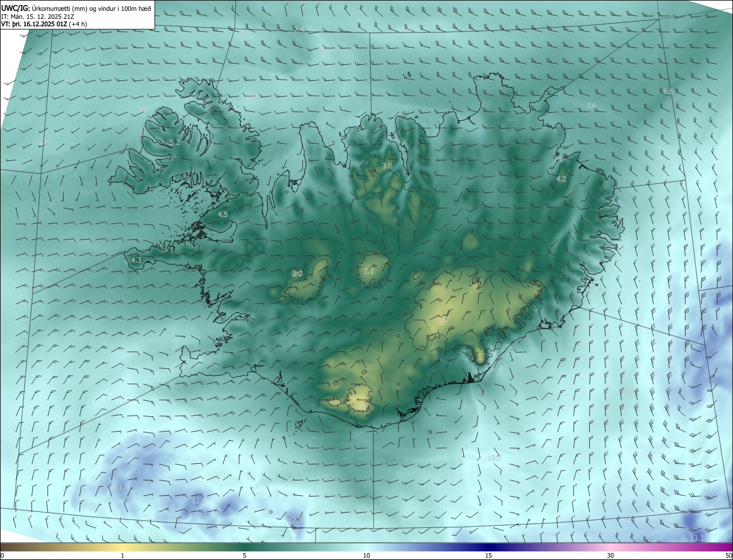Screen dimensions: 733x560
Task: Click the 'IT: Mán. 15. 12. 2025 21Z' line
Action: (37, 17)
